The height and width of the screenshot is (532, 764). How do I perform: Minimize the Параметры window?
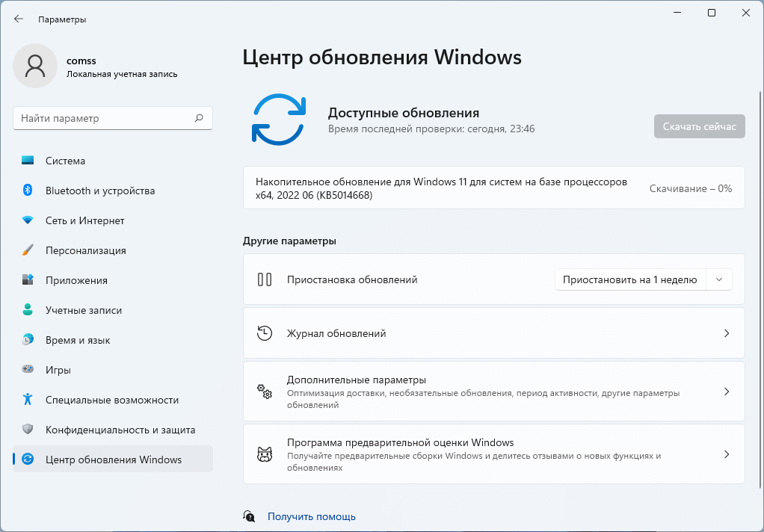tap(677, 13)
